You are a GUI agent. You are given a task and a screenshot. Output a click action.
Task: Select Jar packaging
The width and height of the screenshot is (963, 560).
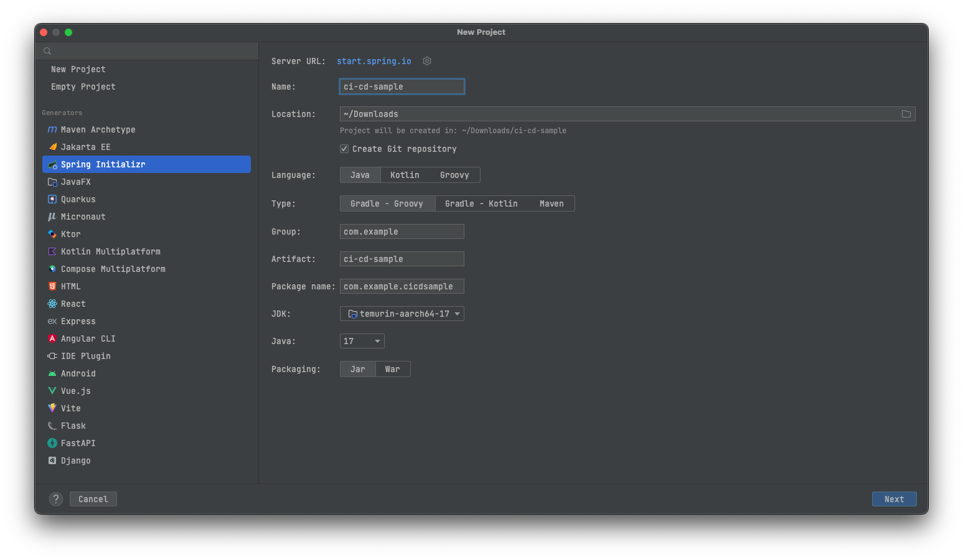pos(358,369)
